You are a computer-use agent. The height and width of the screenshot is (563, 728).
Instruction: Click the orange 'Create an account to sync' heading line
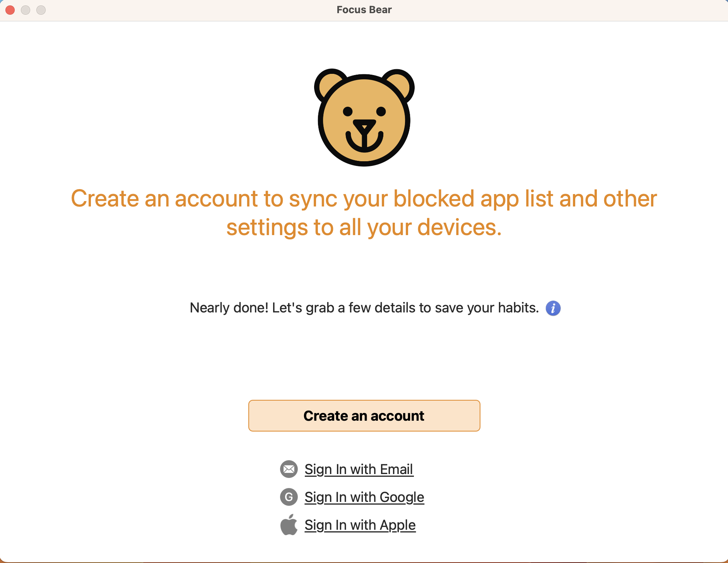[364, 198]
